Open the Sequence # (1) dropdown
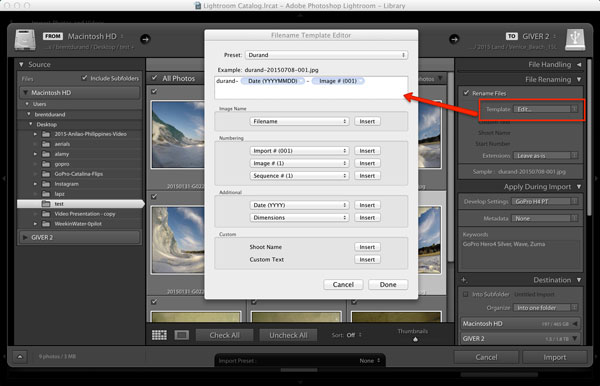Viewport: 600px width, 386px height. [299, 176]
